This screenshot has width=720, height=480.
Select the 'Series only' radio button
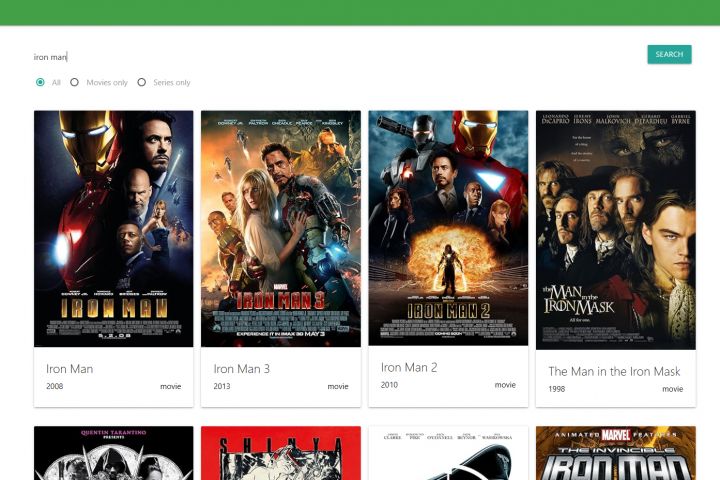(x=141, y=82)
